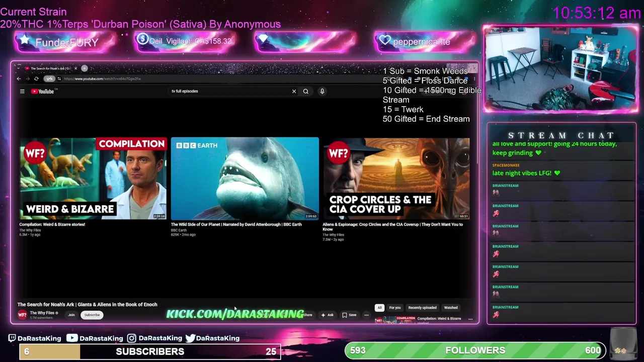This screenshot has height=362, width=644.
Task: Open The Why Files channel avatar
Action: [x=22, y=315]
